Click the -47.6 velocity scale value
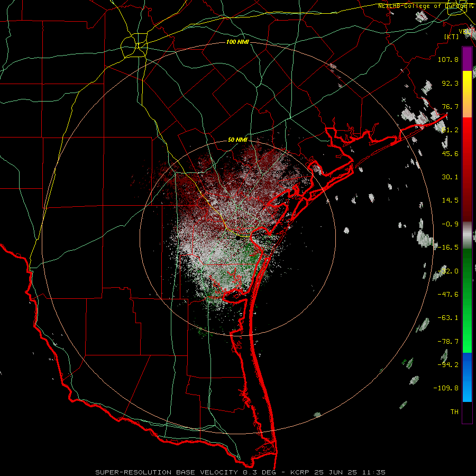This screenshot has width=476, height=476. click(448, 295)
